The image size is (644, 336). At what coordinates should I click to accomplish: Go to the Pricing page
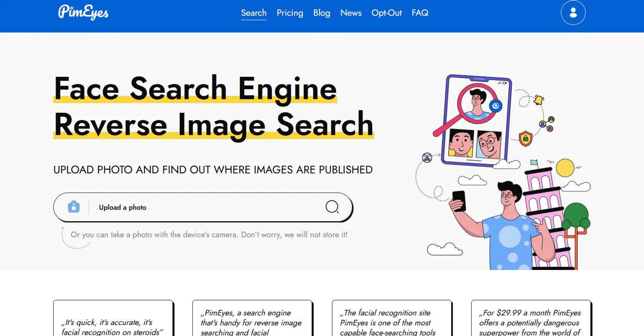coord(290,13)
